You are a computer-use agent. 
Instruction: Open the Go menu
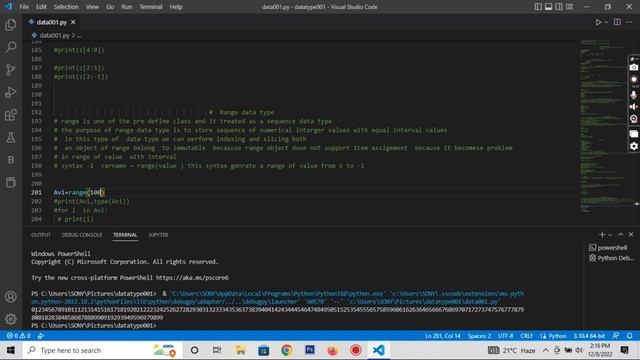coord(110,7)
